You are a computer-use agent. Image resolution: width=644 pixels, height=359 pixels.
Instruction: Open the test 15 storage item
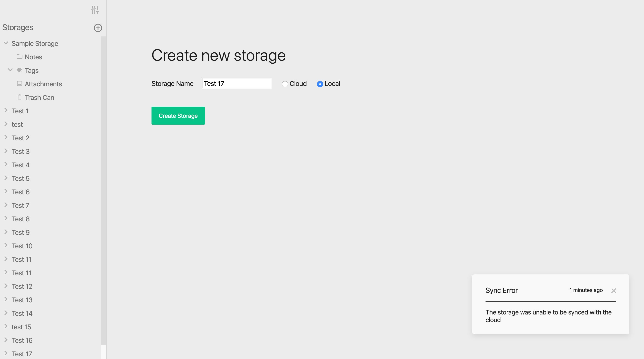point(21,327)
